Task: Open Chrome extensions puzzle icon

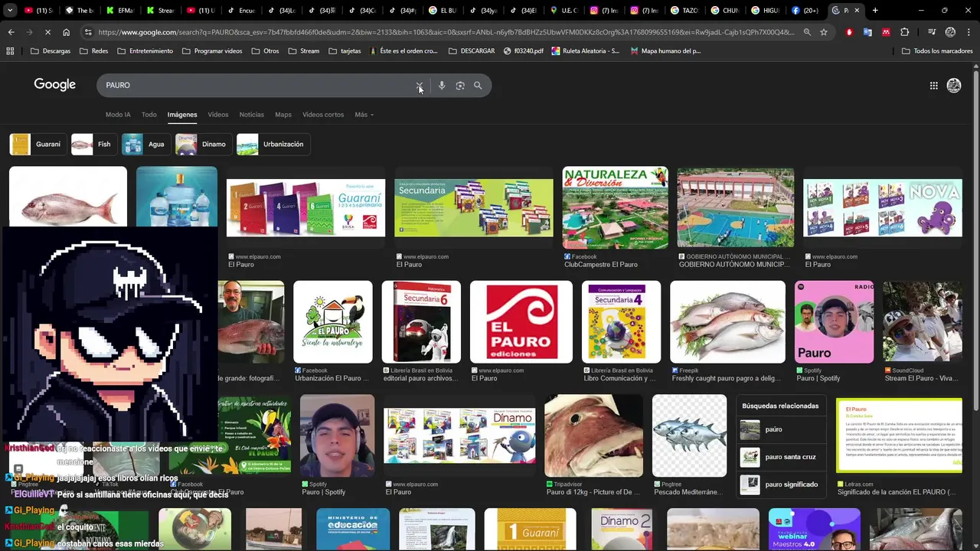Action: coord(905,32)
